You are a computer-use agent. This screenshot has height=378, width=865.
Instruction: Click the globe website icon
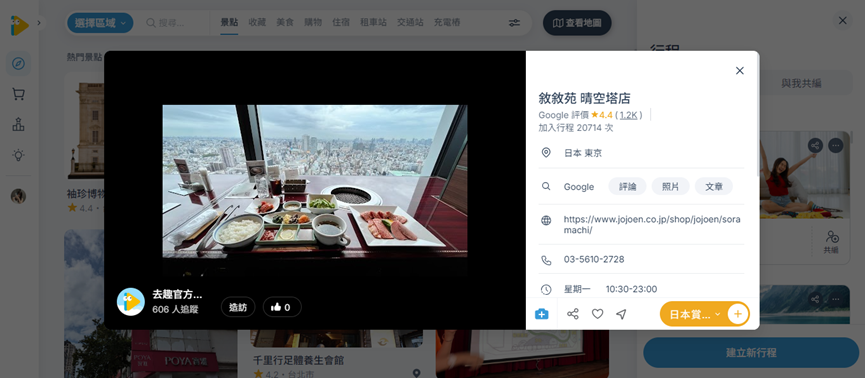pos(546,221)
